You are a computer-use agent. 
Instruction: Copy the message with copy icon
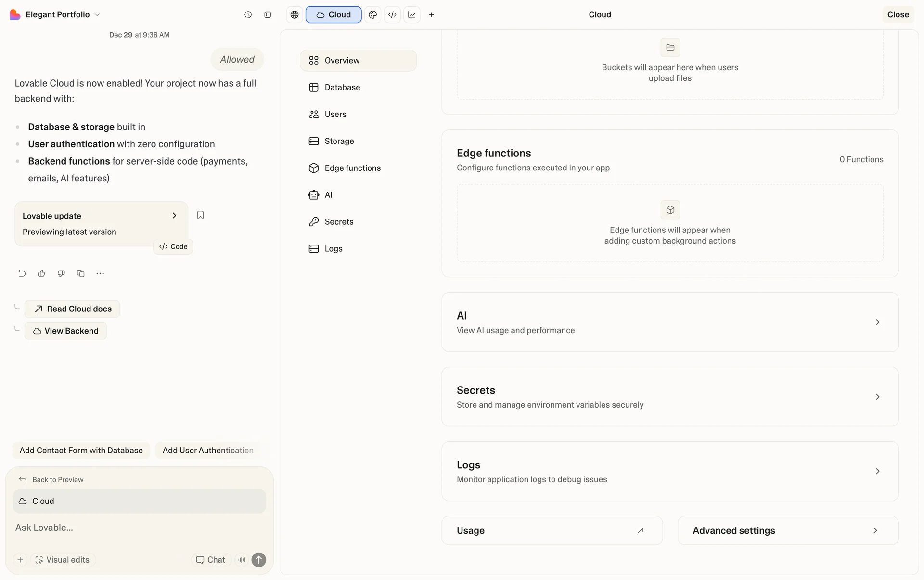(x=80, y=273)
